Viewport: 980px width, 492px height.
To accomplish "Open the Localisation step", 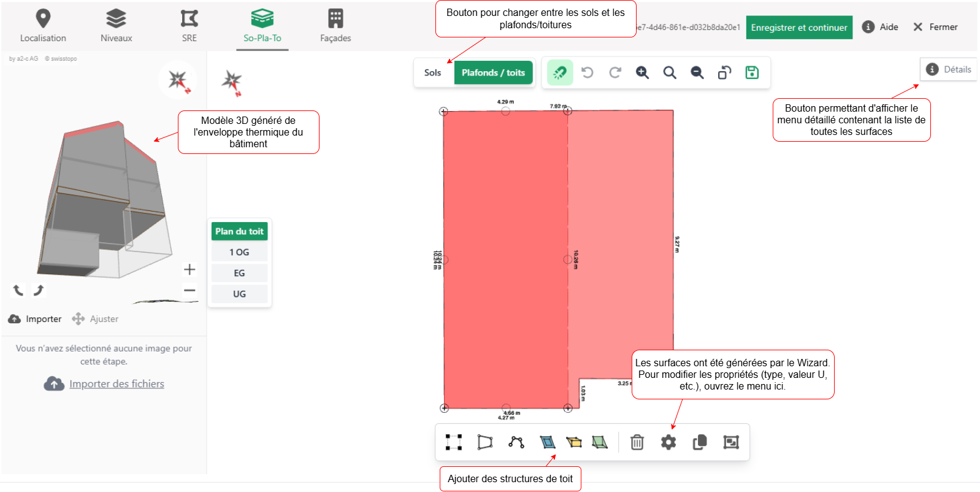I will 43,26.
